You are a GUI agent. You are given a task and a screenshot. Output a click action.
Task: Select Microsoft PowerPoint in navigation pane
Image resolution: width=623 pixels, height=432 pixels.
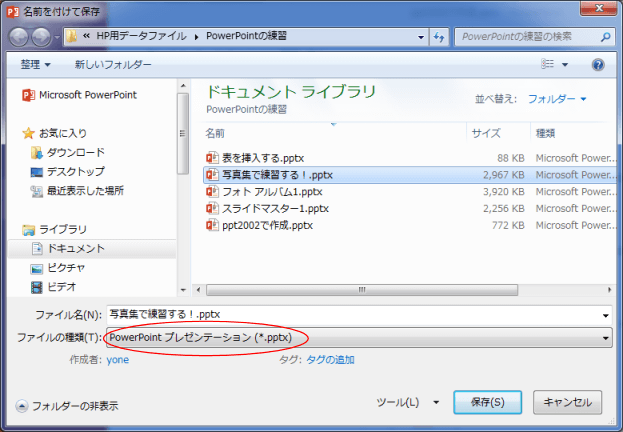click(79, 95)
